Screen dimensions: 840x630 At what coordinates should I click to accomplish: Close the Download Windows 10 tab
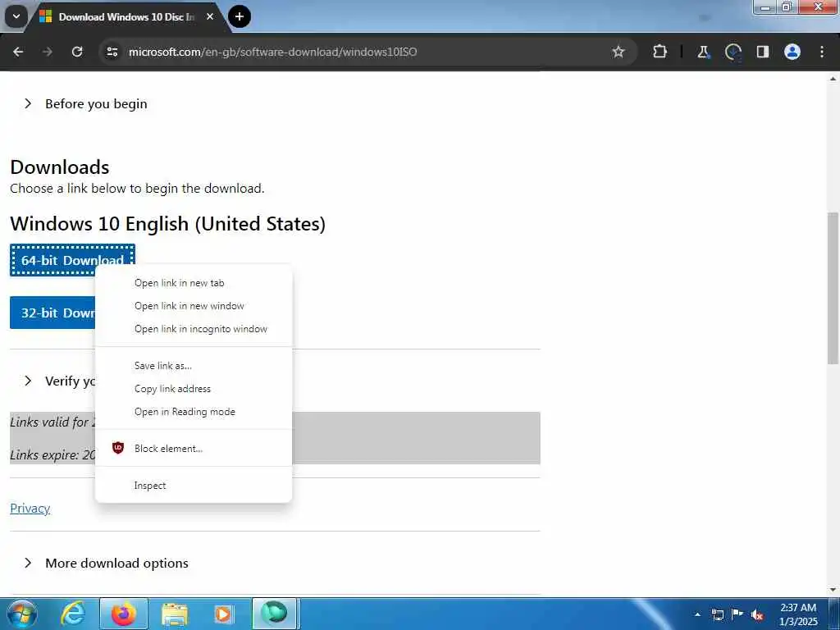point(210,16)
